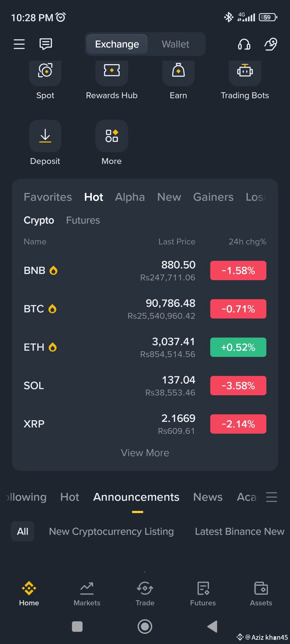Tap the headset customer support icon
This screenshot has width=290, height=644.
244,44
